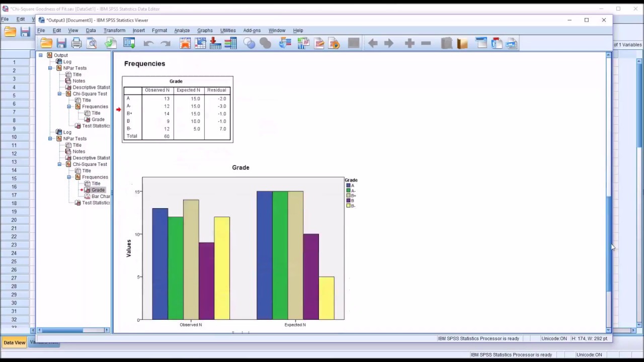This screenshot has height=362, width=644.
Task: Open the Utilities menu
Action: click(227, 30)
